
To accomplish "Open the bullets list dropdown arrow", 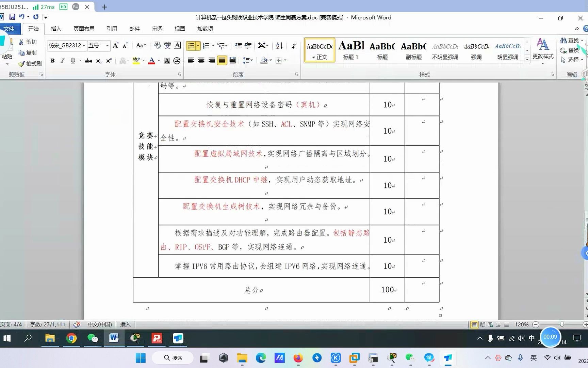I will tap(197, 45).
